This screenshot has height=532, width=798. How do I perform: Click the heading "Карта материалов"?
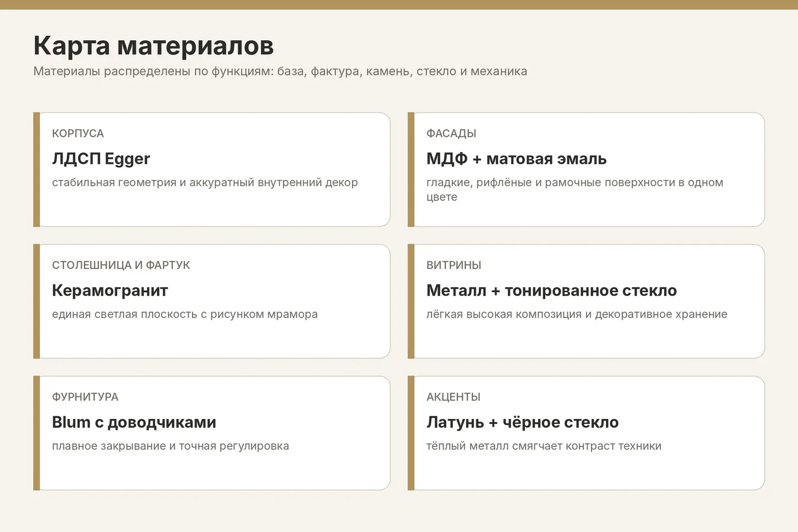[153, 46]
